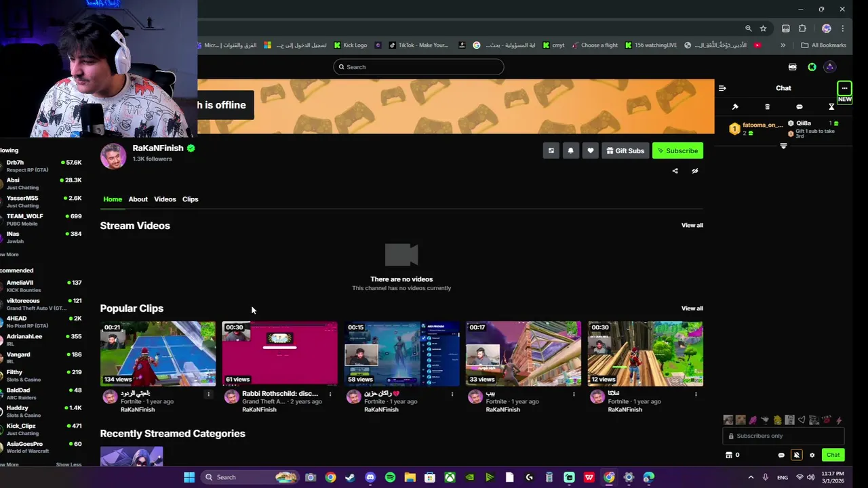The image size is (868, 488).
Task: Open the 00:21 clip with 134 views
Action: tap(158, 353)
